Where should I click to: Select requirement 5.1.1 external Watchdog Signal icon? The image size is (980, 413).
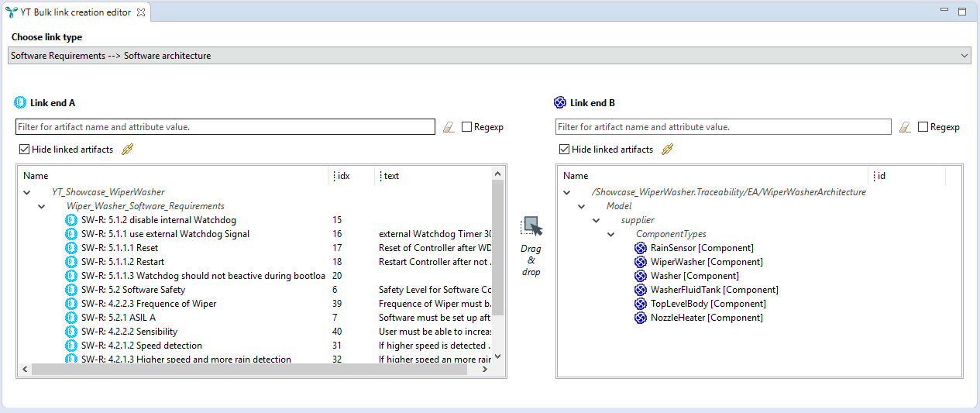click(x=72, y=234)
